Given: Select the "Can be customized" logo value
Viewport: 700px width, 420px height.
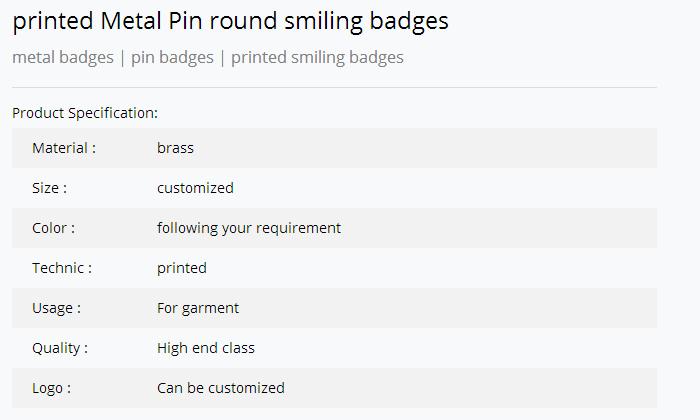Looking at the screenshot, I should (x=221, y=388).
